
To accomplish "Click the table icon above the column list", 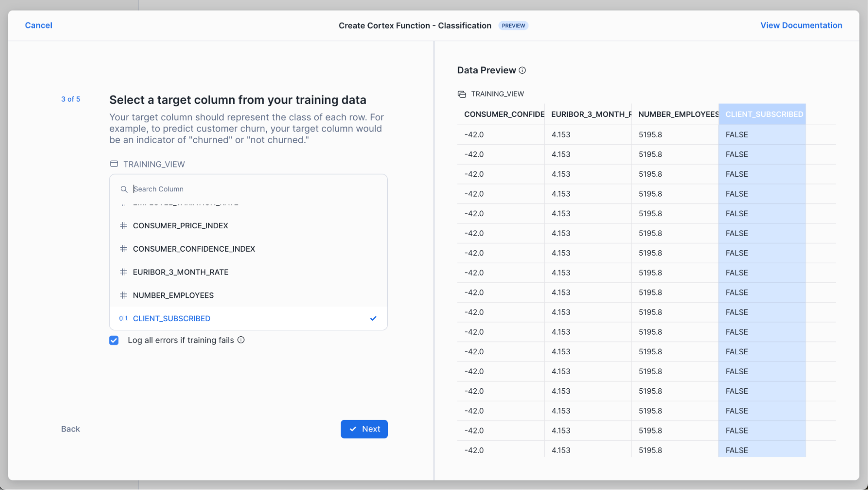I will [x=114, y=164].
